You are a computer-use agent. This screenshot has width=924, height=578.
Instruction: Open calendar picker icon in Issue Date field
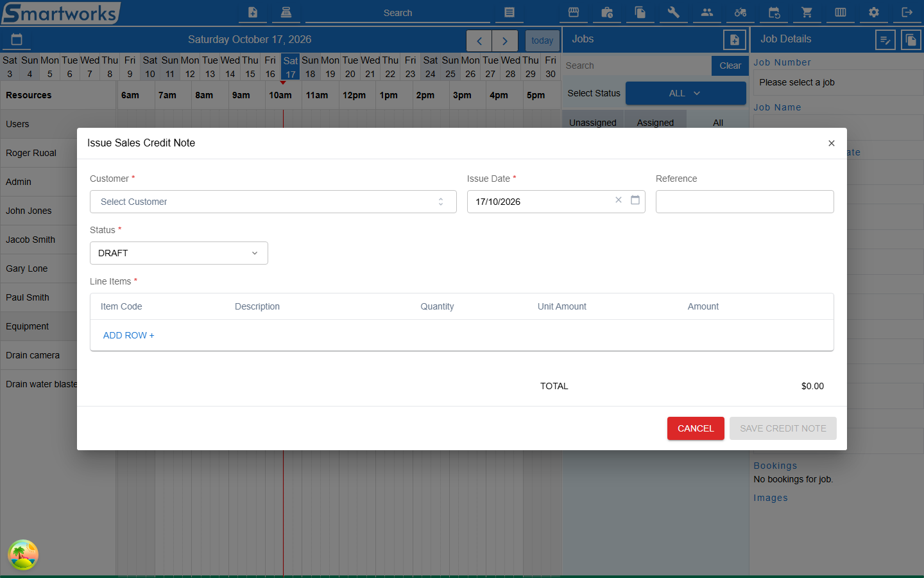635,200
